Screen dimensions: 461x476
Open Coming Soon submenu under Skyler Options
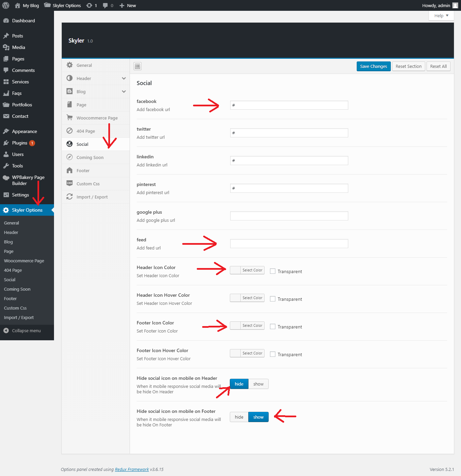click(17, 289)
